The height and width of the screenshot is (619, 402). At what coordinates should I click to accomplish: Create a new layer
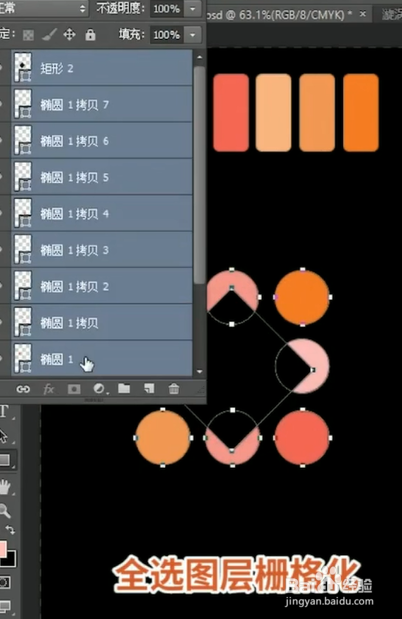(149, 388)
